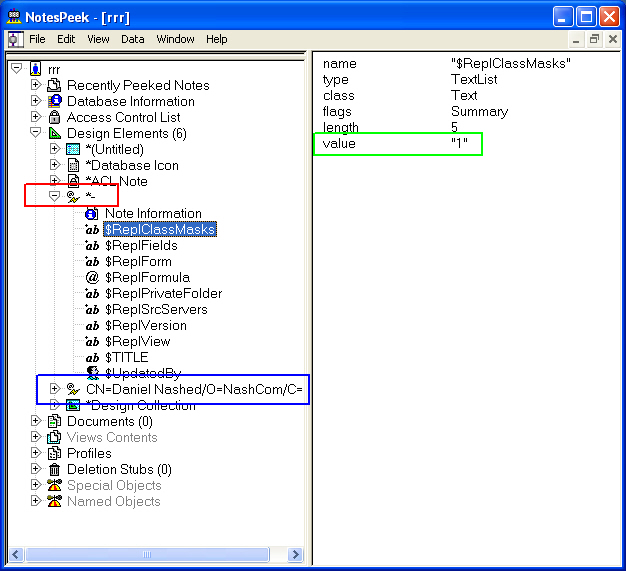Click the text-field icon beside $TITLE

(92, 358)
